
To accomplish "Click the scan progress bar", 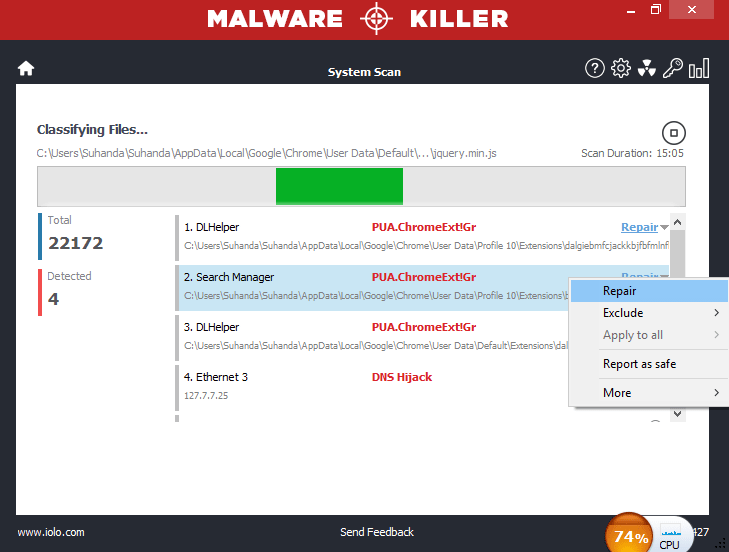I will [x=361, y=186].
